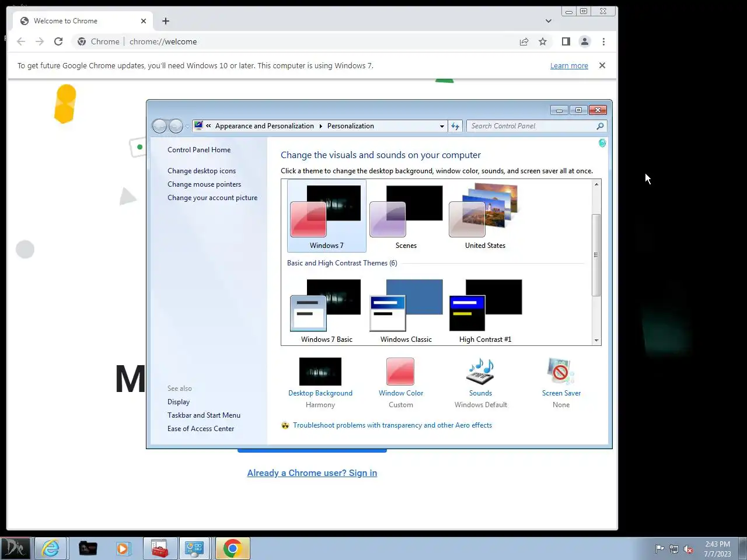This screenshot has height=560, width=747.
Task: Click the Personalization breadcrumb
Action: tap(351, 126)
